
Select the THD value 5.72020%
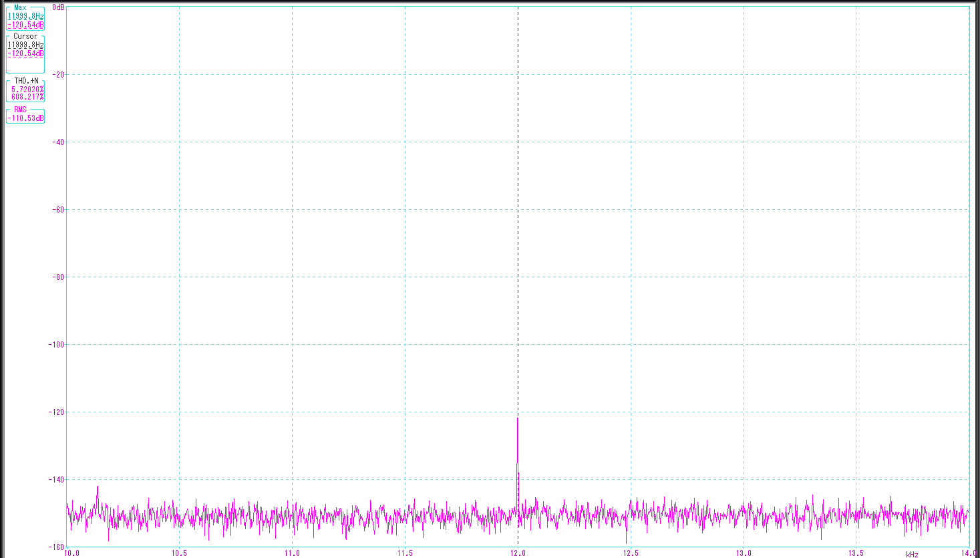click(27, 89)
